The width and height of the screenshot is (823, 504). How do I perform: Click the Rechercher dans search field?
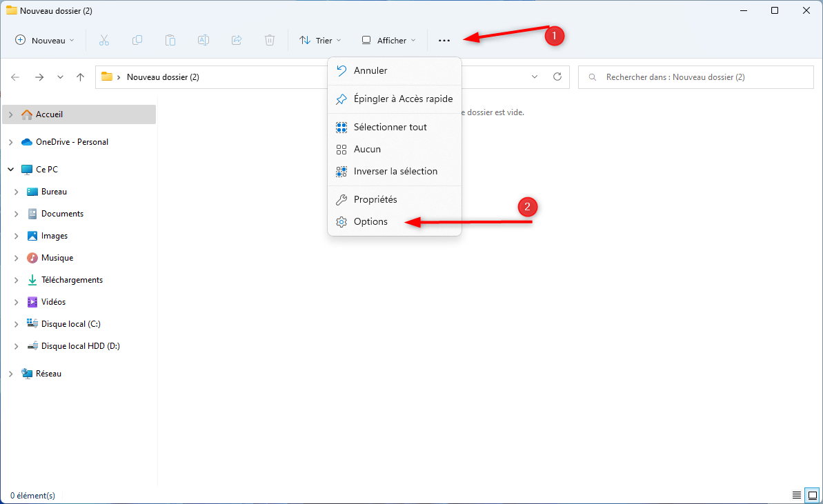coord(696,77)
